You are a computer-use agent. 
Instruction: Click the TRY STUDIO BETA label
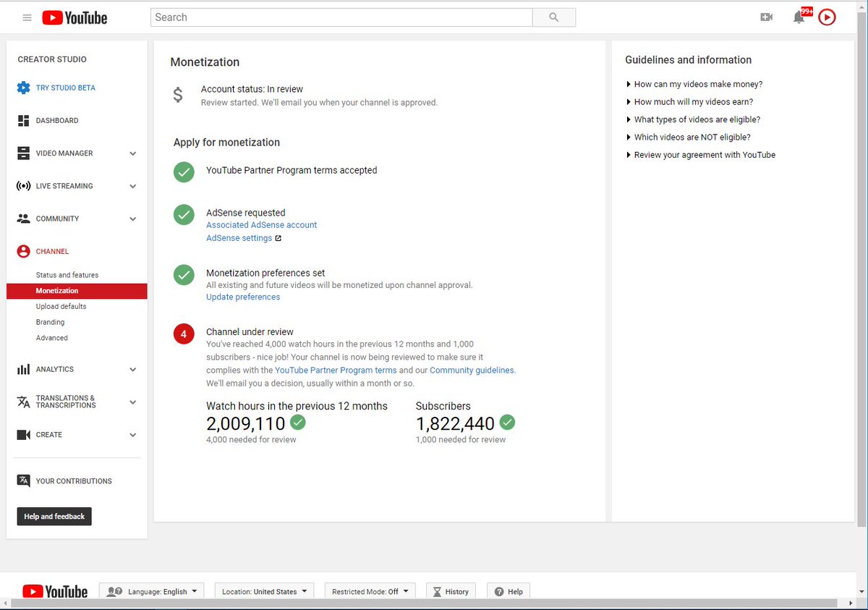point(66,88)
